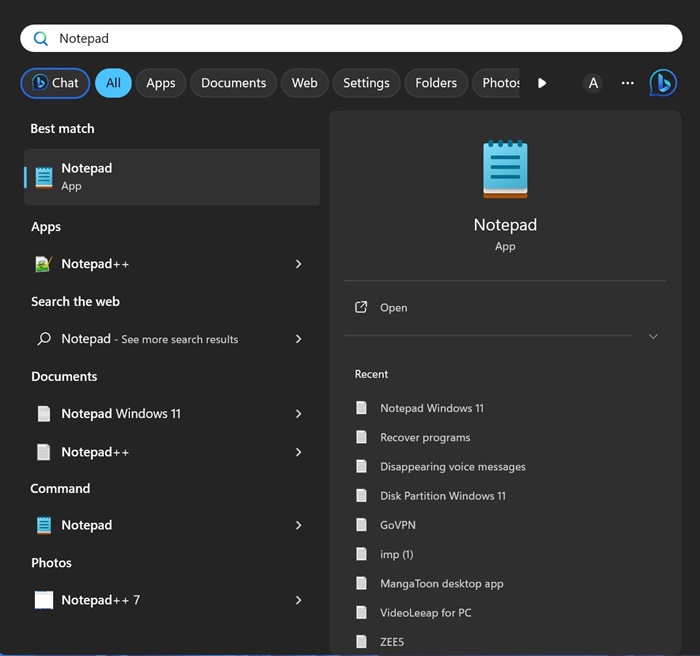700x656 pixels.
Task: Open the Chat button with Bing
Action: (55, 83)
